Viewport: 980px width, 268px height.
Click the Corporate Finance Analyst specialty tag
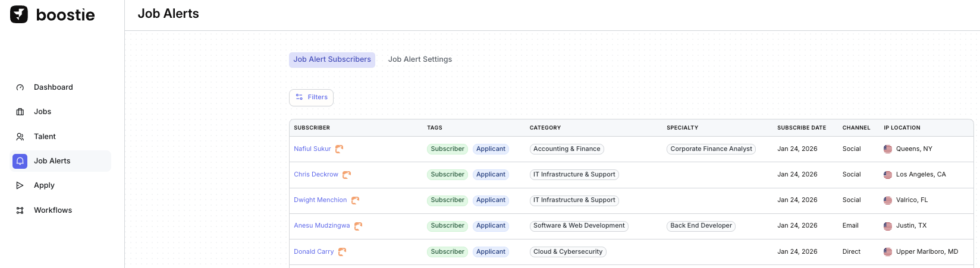pyautogui.click(x=711, y=149)
